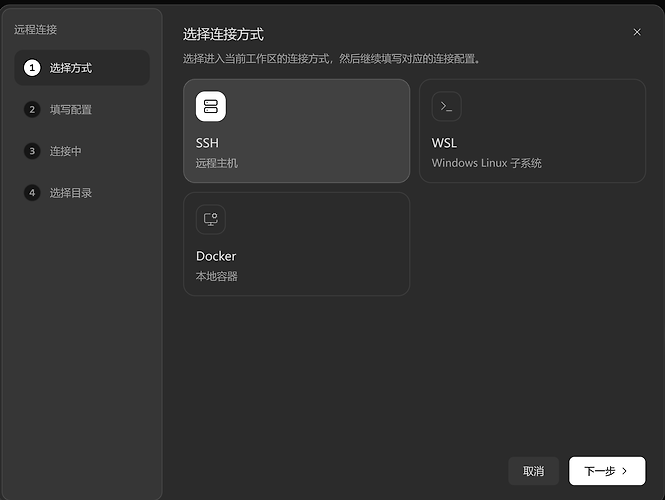Screen dimensions: 665x500
Task: Click the 选择连接方式 heading
Action: [x=224, y=34]
